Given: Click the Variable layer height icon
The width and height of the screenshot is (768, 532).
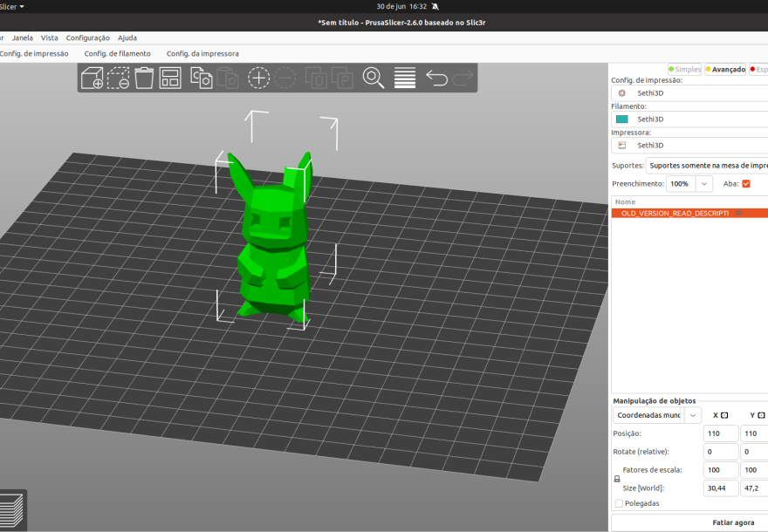Looking at the screenshot, I should pos(405,78).
